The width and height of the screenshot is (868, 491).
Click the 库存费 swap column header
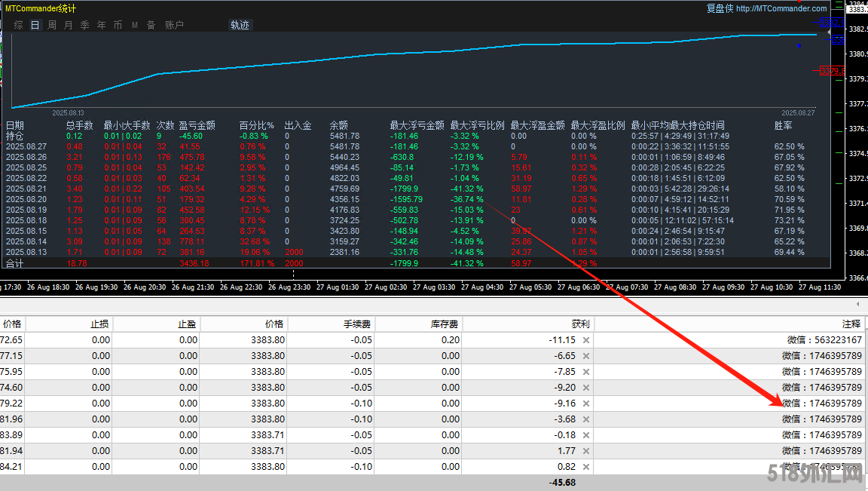[445, 324]
